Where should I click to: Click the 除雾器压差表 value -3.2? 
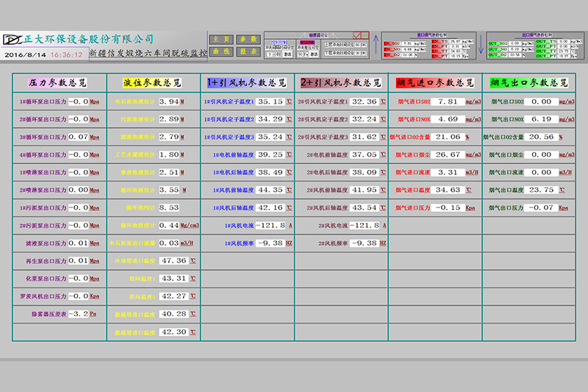click(79, 314)
